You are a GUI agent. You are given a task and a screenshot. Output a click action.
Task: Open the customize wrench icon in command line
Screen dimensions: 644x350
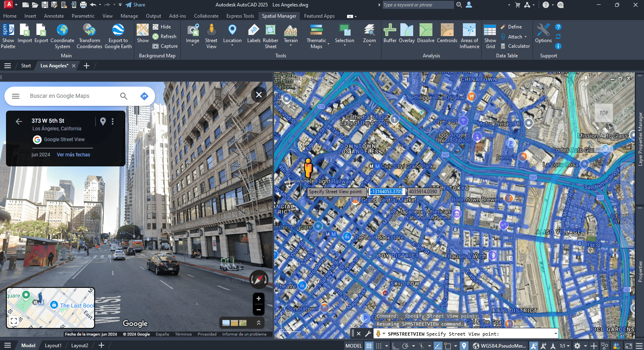[x=368, y=334]
